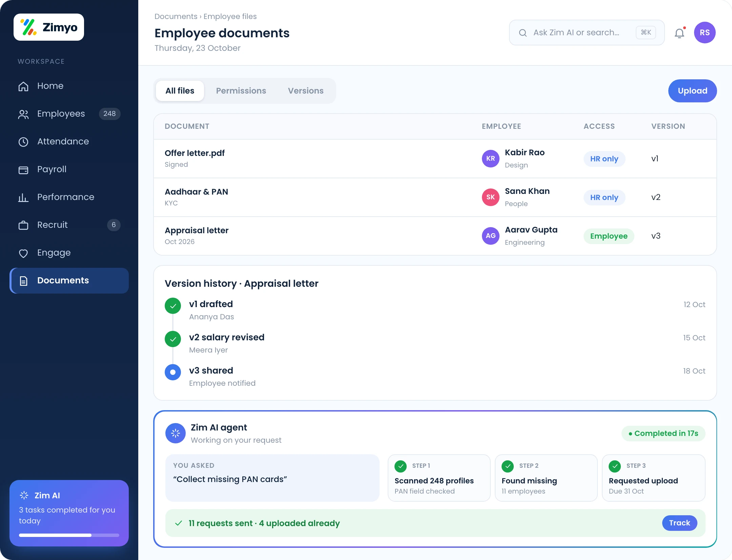The image size is (732, 560).
Task: Open the Attendance menu item
Action: point(63,142)
